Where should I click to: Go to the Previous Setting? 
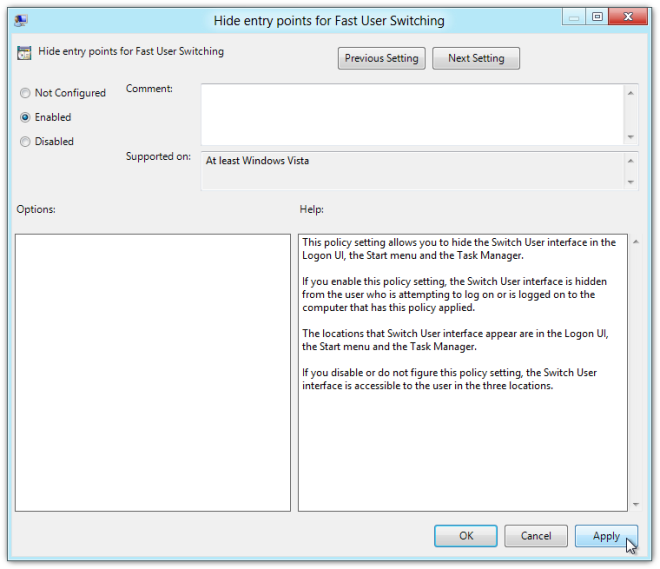(381, 58)
